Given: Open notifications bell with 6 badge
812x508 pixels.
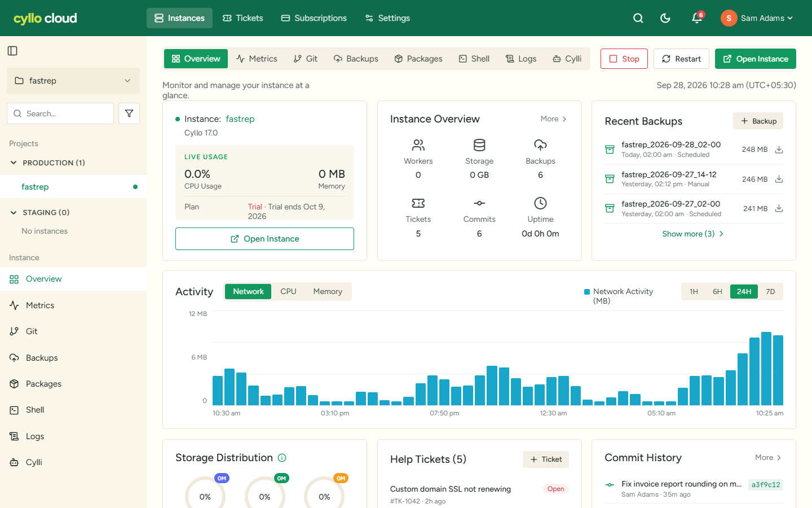Looking at the screenshot, I should click(x=697, y=18).
